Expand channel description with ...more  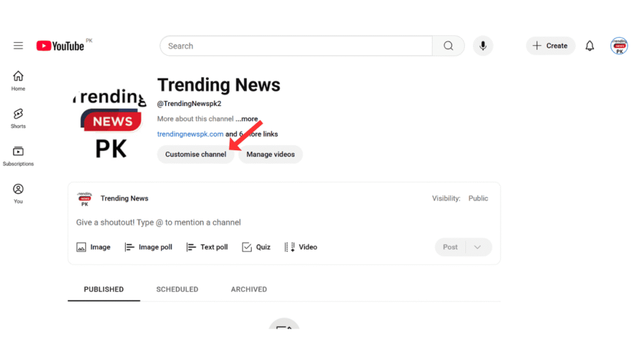[x=247, y=119]
